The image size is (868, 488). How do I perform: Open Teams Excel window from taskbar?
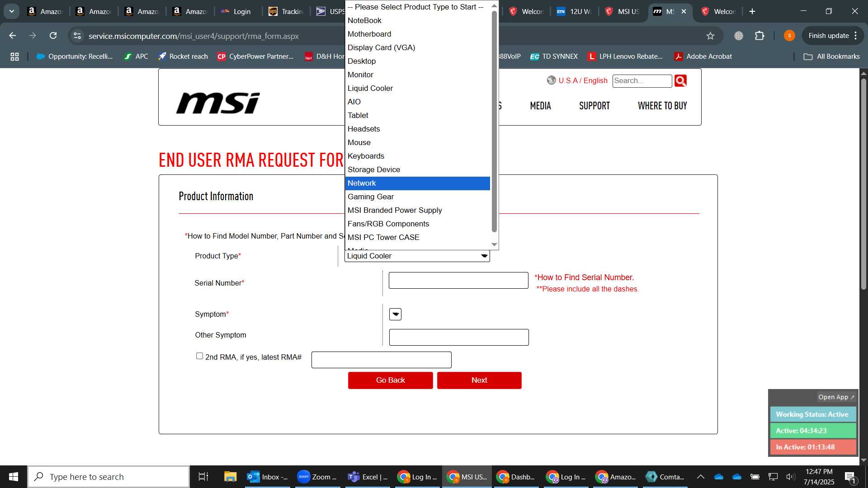point(368,477)
